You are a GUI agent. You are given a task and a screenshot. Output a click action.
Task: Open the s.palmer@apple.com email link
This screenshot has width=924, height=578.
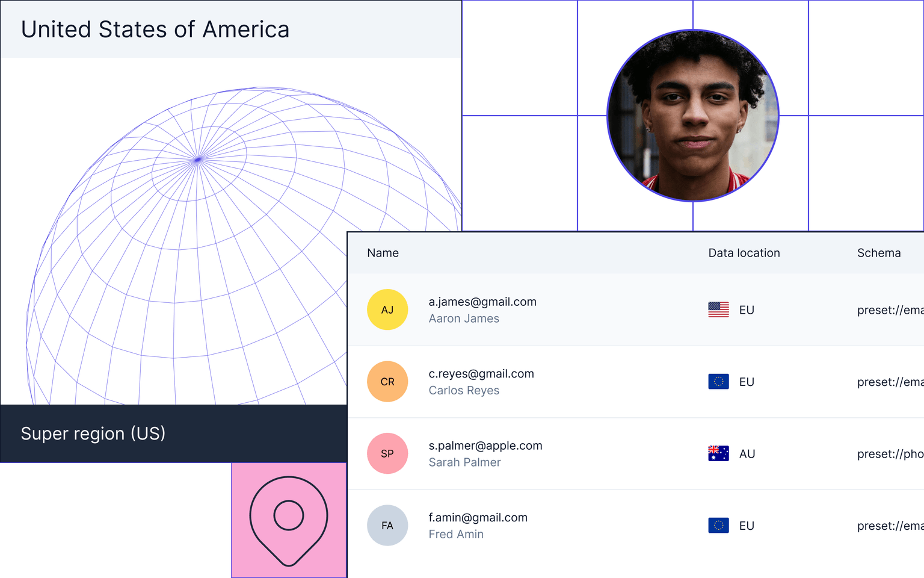[485, 446]
